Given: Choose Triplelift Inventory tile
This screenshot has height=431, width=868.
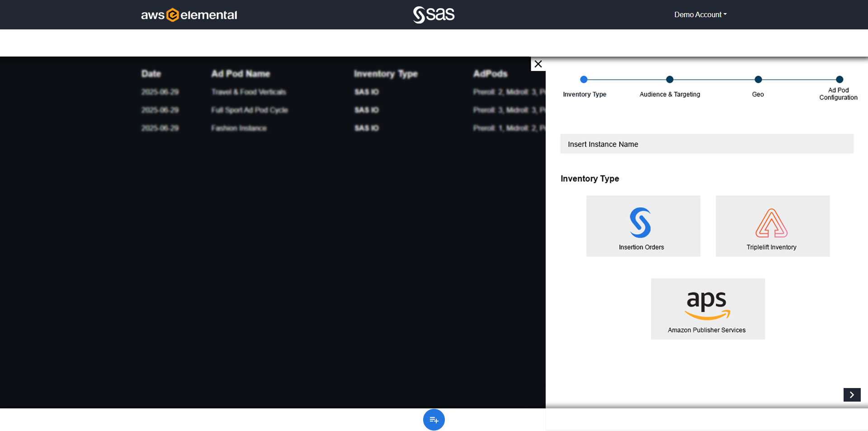Looking at the screenshot, I should point(772,226).
